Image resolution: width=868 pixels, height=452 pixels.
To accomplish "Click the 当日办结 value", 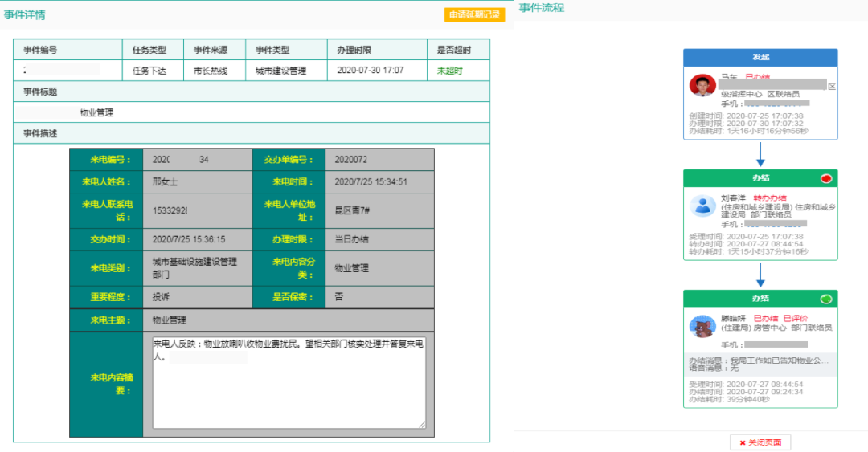I will (x=351, y=239).
